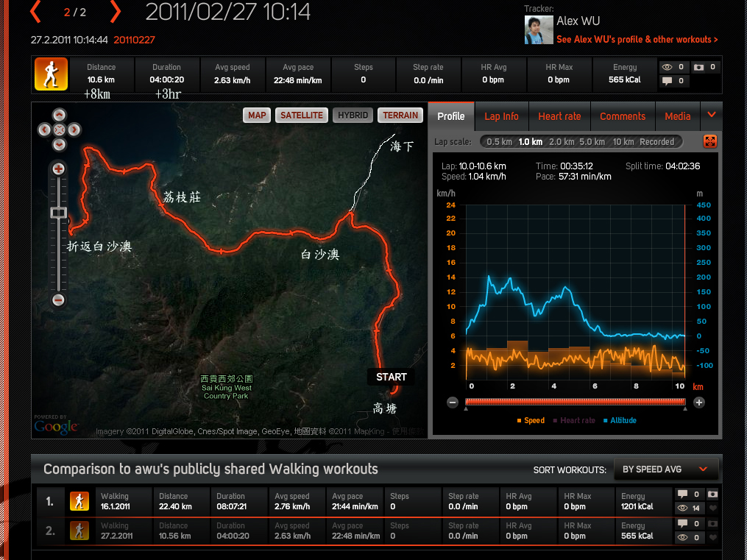This screenshot has height=560, width=747.
Task: Pan the map right
Action: (x=74, y=130)
